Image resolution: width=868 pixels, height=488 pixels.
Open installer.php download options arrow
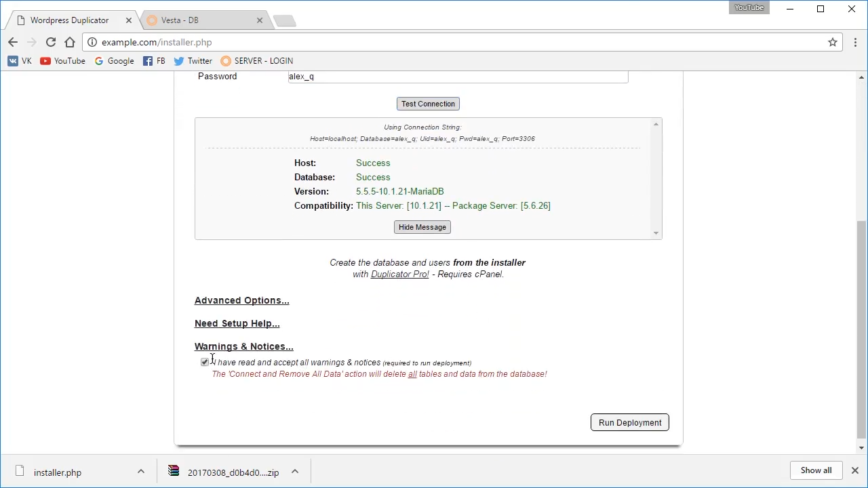click(x=141, y=472)
